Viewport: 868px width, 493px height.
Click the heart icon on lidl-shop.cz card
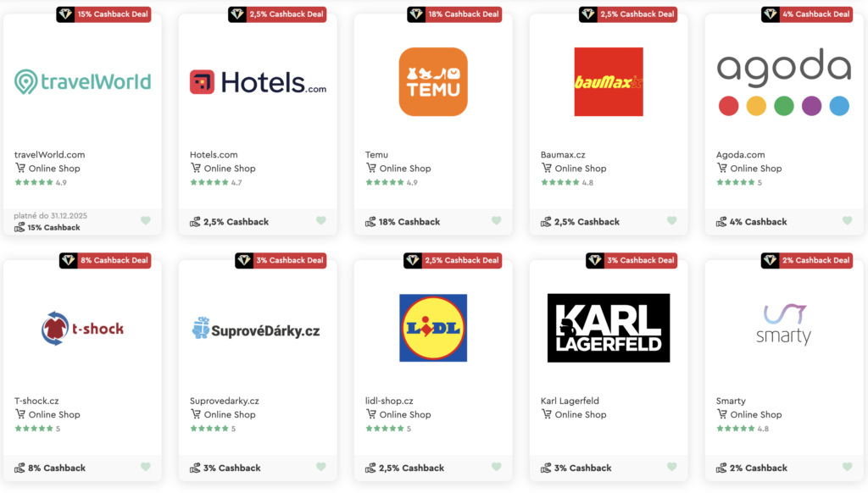(497, 467)
